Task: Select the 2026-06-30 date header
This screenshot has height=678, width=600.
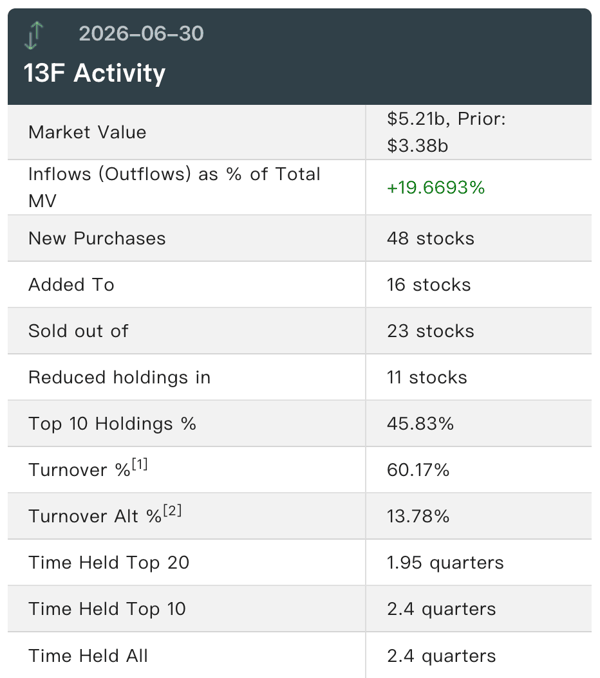Action: point(141,34)
